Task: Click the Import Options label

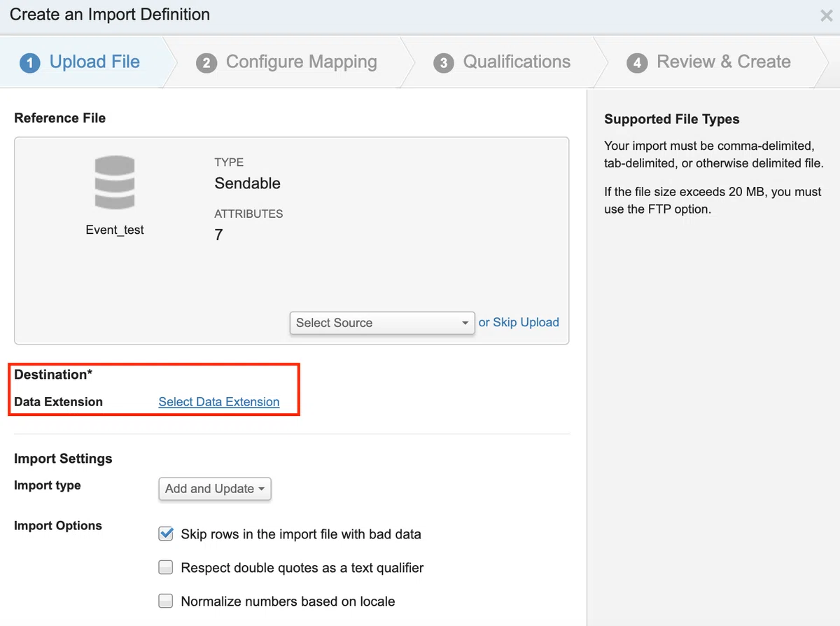Action: tap(58, 526)
